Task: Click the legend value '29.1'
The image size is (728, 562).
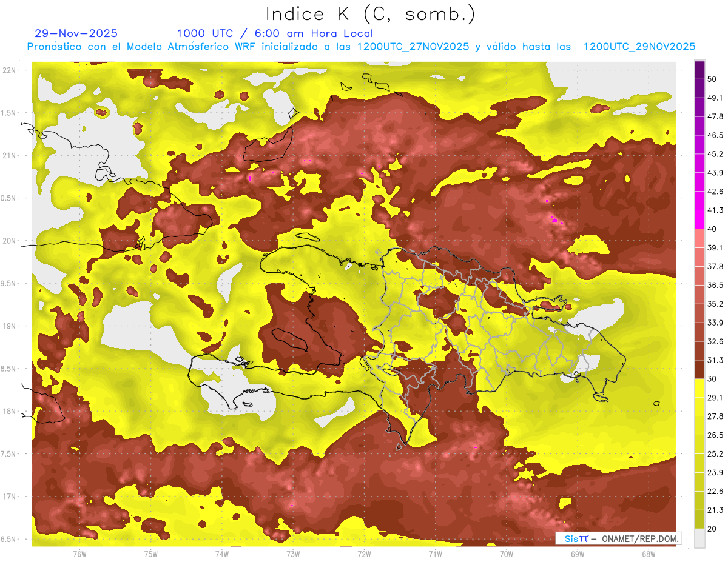Action: pos(715,398)
